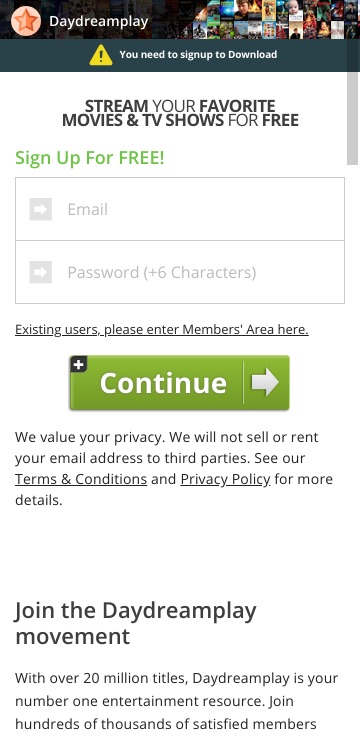This screenshot has height=740, width=360.
Task: Click the page's vertical scrollbar thumb
Action: (x=352, y=118)
